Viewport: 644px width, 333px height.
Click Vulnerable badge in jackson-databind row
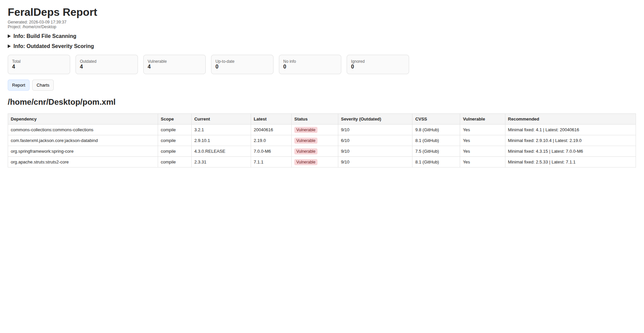point(306,141)
